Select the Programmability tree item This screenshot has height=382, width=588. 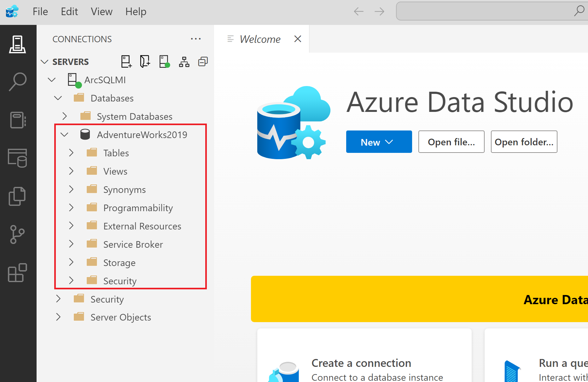[x=138, y=208]
